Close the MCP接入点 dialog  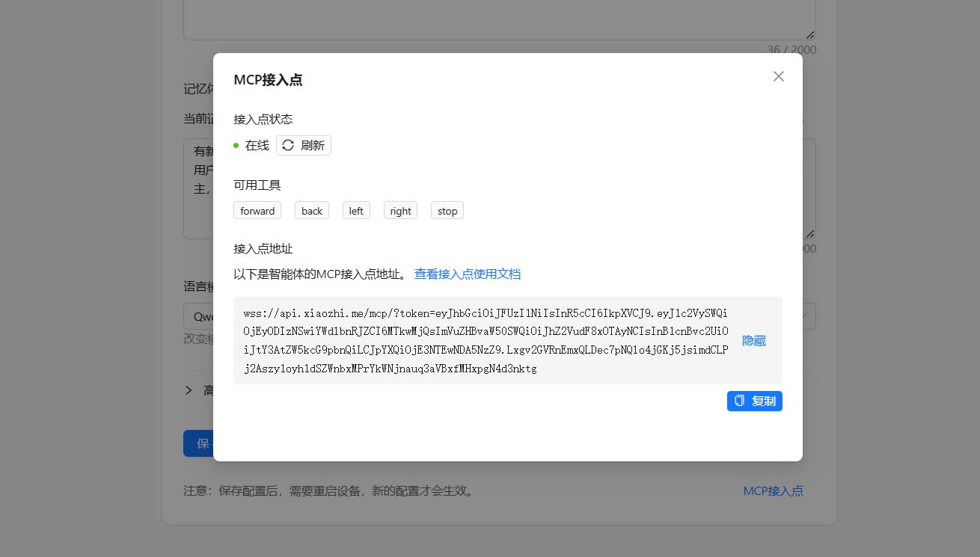click(x=779, y=76)
